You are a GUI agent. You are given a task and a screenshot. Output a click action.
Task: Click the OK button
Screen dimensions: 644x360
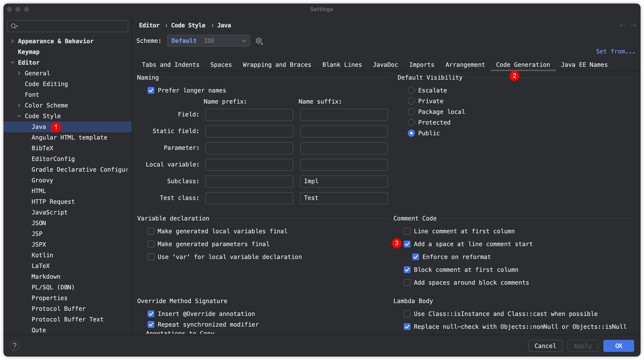[619, 346]
